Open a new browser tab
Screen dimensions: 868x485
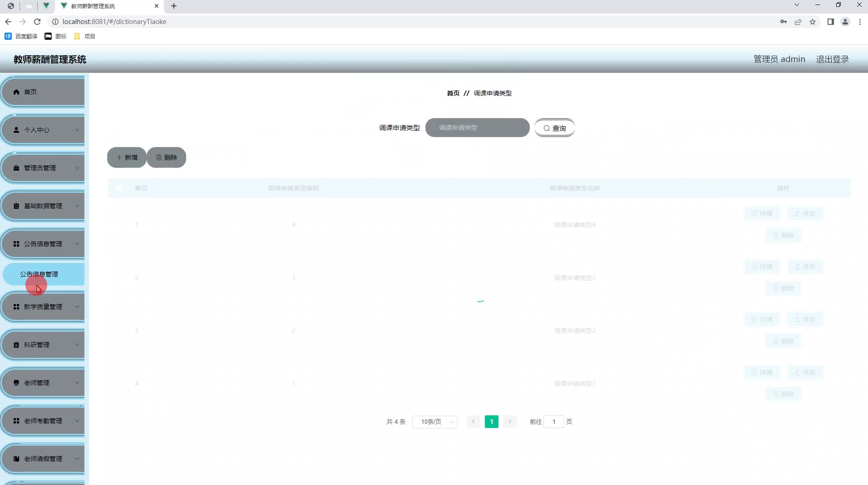174,6
